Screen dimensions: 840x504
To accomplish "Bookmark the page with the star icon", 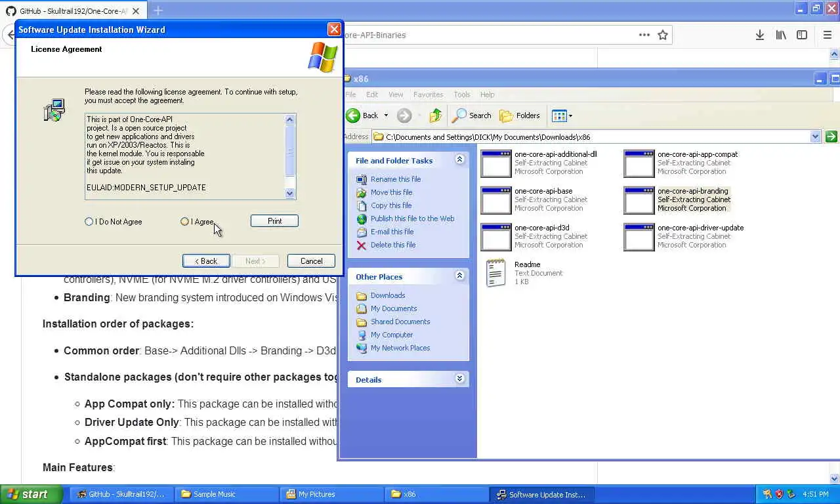I will point(663,35).
